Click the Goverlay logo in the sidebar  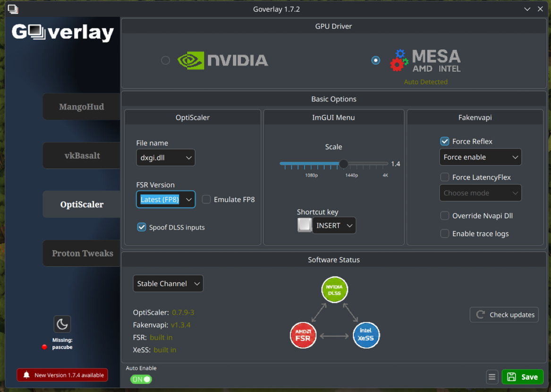(62, 32)
